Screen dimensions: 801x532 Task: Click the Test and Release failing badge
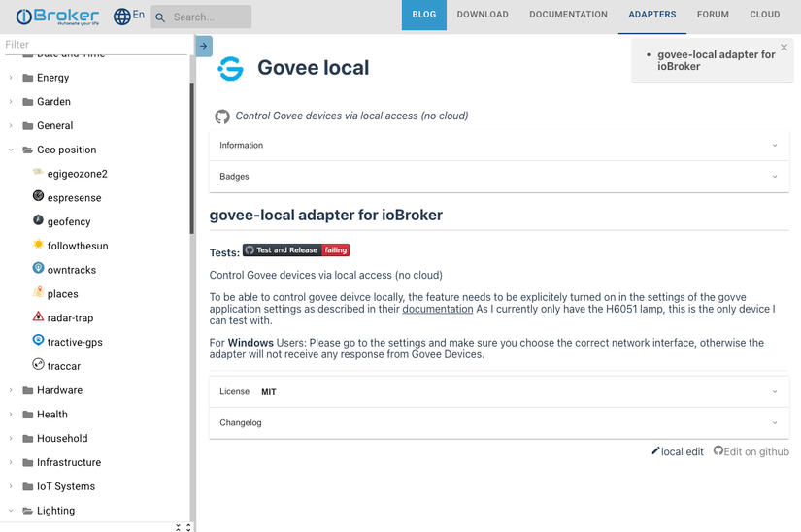point(296,250)
